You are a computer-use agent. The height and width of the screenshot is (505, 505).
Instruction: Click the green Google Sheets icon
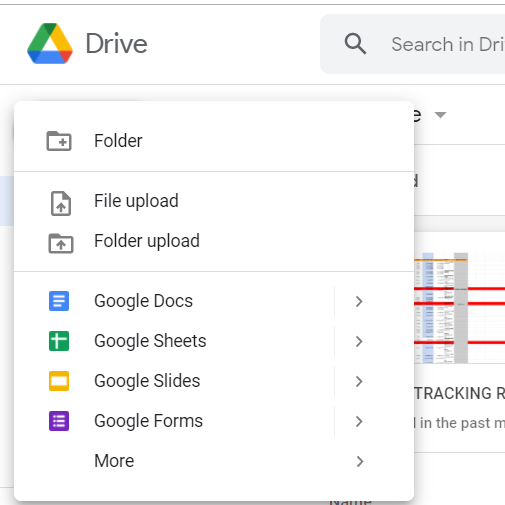(x=59, y=341)
